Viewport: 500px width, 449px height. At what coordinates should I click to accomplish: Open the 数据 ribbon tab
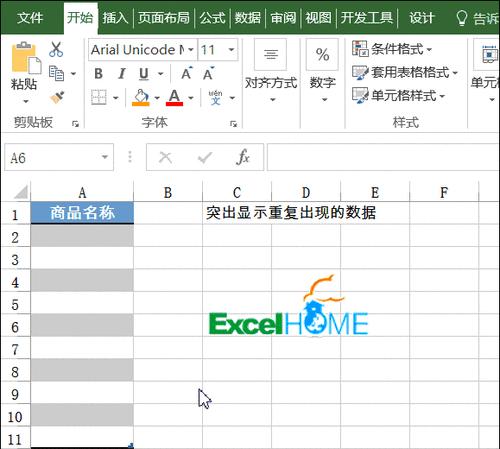click(248, 18)
